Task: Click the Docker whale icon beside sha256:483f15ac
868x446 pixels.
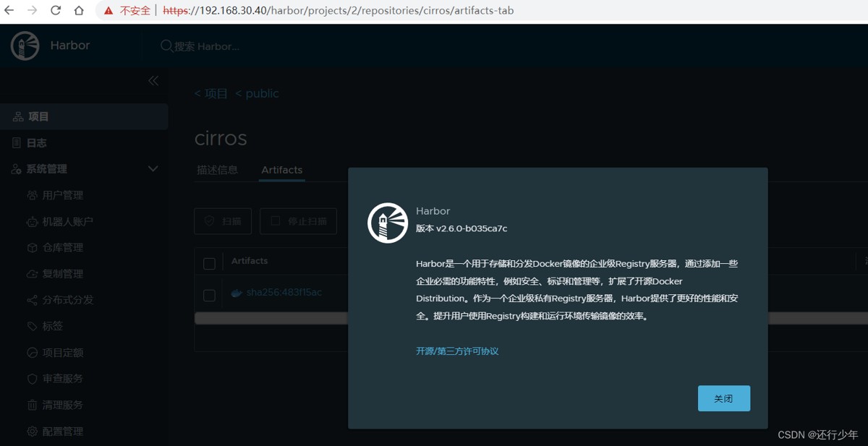Action: coord(236,293)
